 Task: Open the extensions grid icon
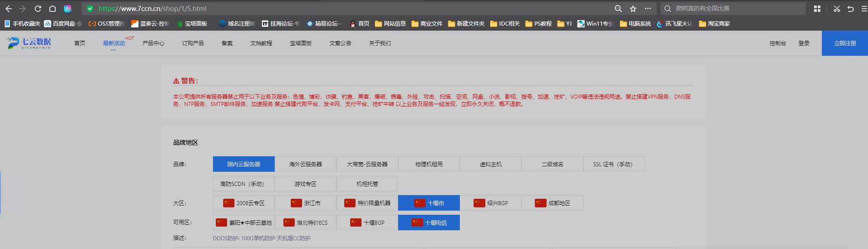tap(817, 9)
